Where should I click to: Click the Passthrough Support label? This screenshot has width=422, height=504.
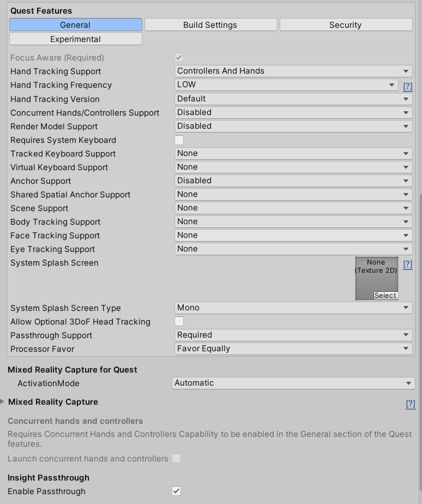click(x=51, y=335)
